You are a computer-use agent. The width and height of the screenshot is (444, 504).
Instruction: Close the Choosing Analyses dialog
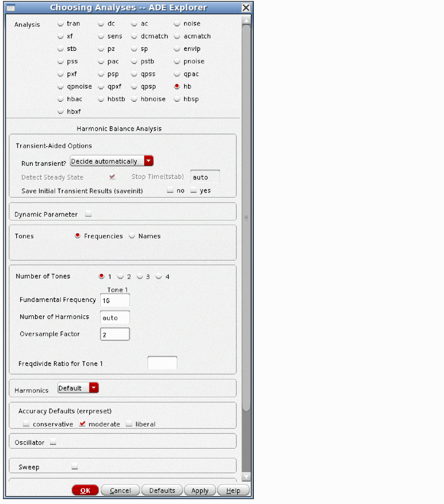pos(246,8)
